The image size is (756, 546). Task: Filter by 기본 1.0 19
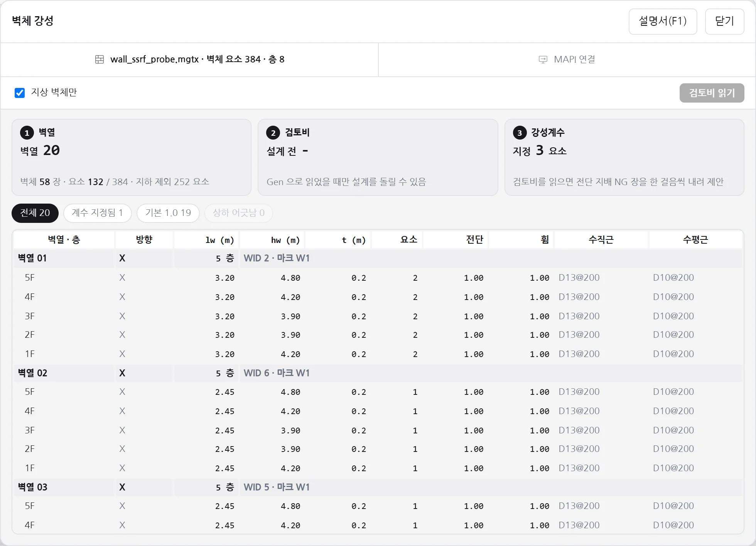[168, 213]
